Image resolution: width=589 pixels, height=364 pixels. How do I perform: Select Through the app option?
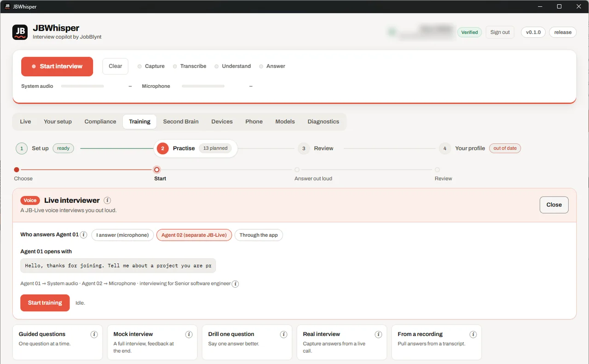259,235
